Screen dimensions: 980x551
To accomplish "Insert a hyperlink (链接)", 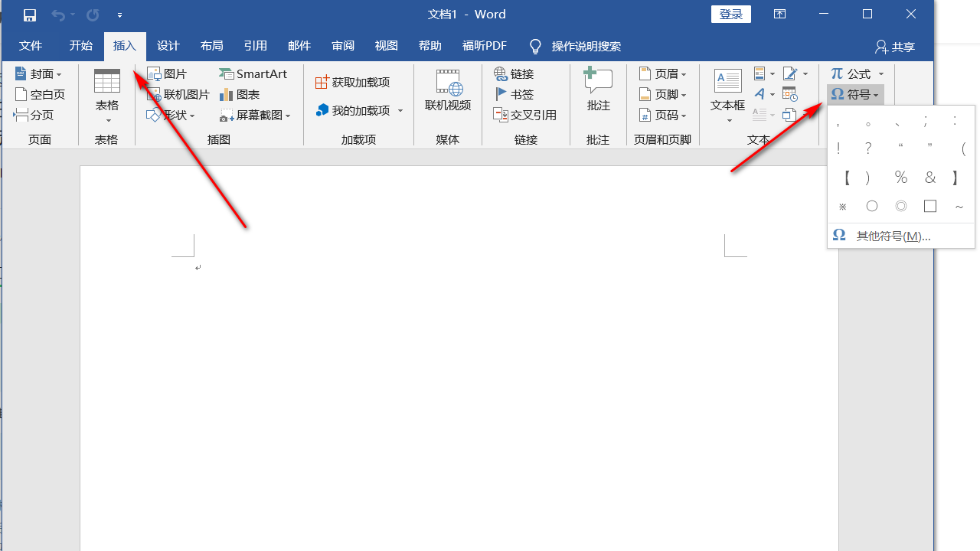I will tap(514, 74).
